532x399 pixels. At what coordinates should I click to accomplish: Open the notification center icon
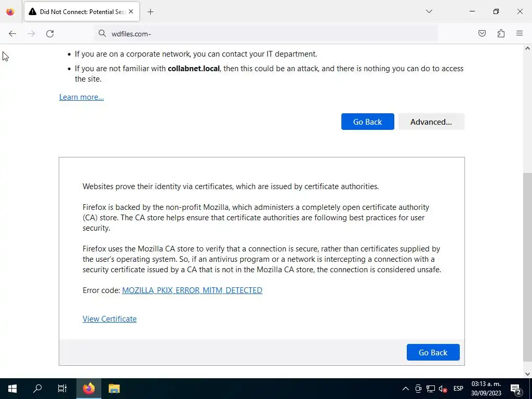(x=516, y=389)
